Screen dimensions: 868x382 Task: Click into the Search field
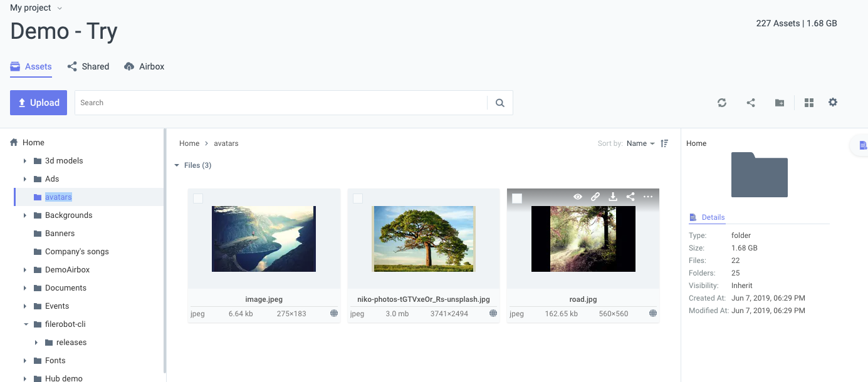281,103
